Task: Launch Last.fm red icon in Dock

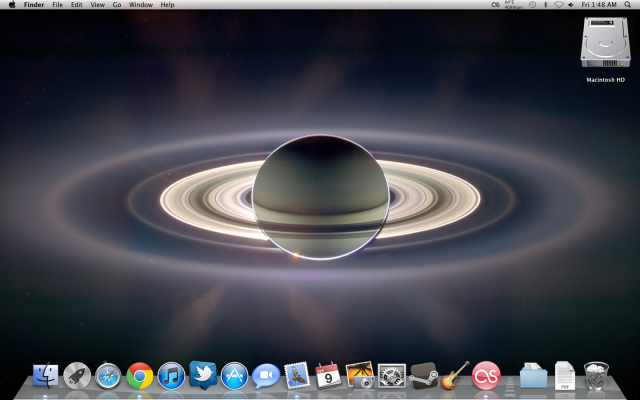Action: [x=486, y=375]
